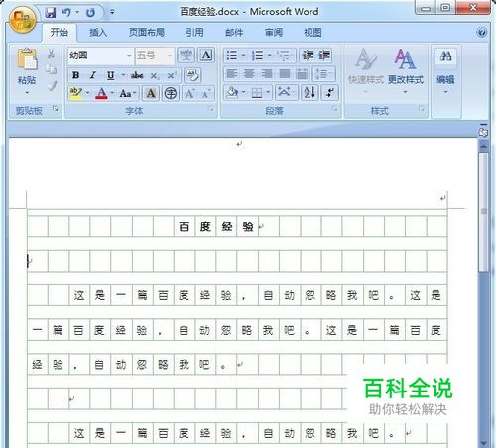Switch to the 页面布局 tab
Viewport: 496px width, 448px height.
click(x=147, y=32)
